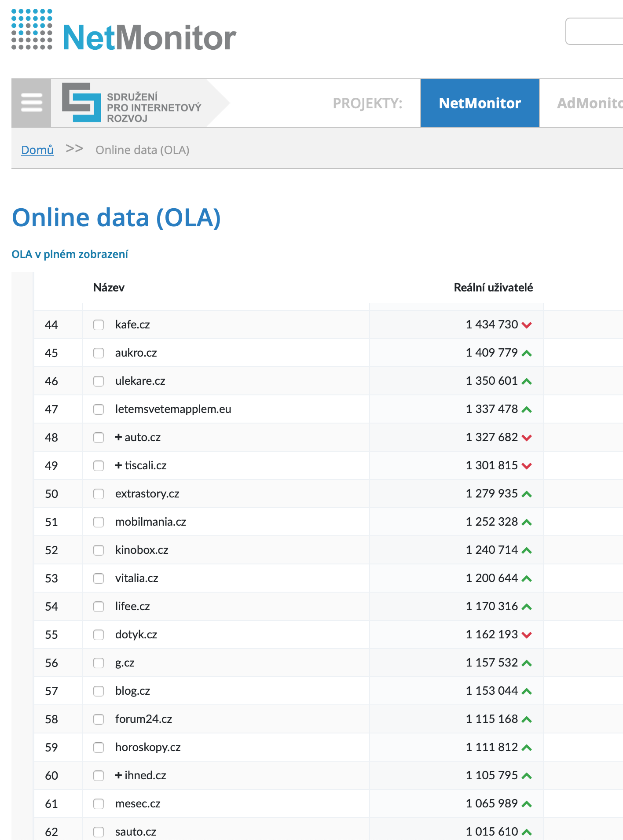Click the green arrow for extrastory.cz
623x840 pixels.
click(527, 494)
